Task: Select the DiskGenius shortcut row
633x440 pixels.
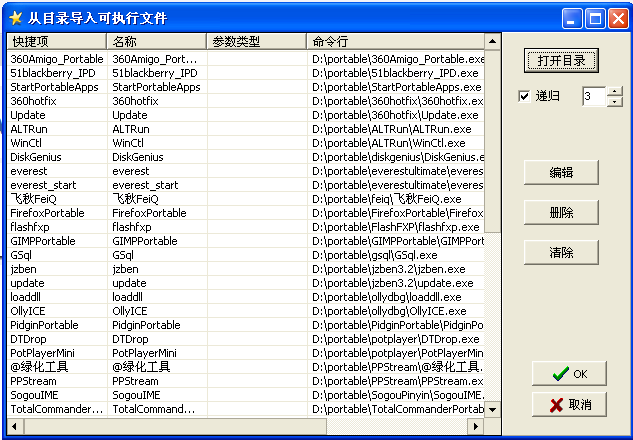Action: point(245,157)
